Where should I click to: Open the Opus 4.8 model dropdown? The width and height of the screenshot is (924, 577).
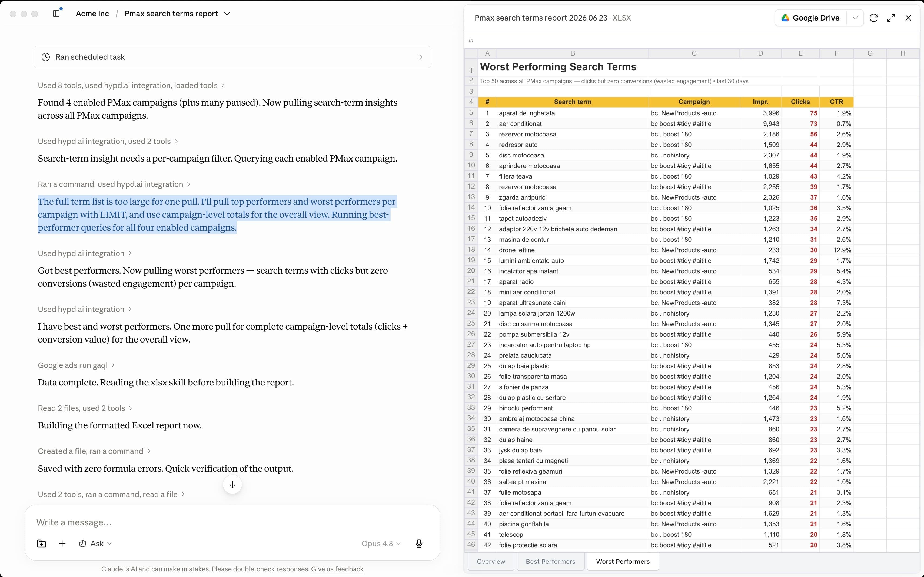point(381,544)
